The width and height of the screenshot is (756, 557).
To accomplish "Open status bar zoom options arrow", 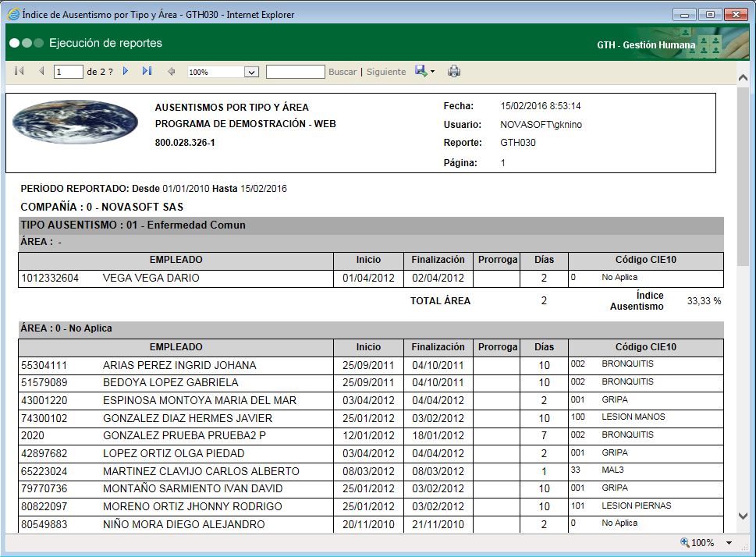I will pos(729,543).
